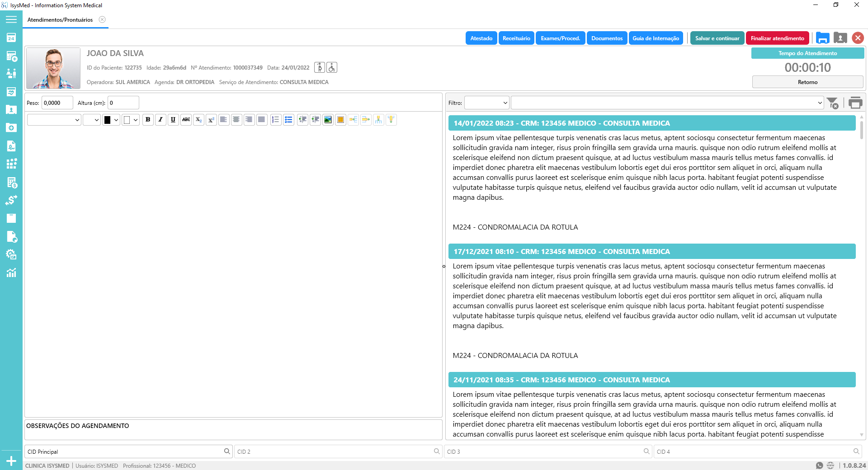The width and height of the screenshot is (868, 470).
Task: Open the hamburger menu in sidebar
Action: click(x=11, y=19)
